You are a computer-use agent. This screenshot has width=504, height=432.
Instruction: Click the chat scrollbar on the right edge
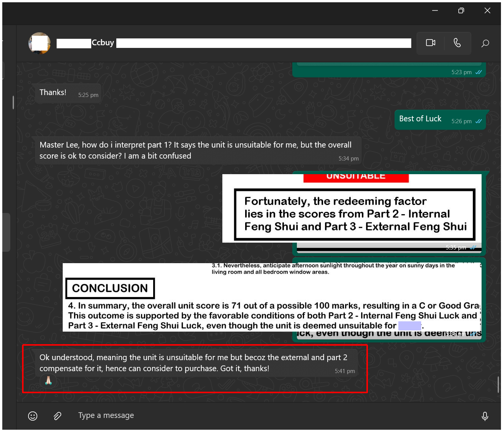coord(498,384)
